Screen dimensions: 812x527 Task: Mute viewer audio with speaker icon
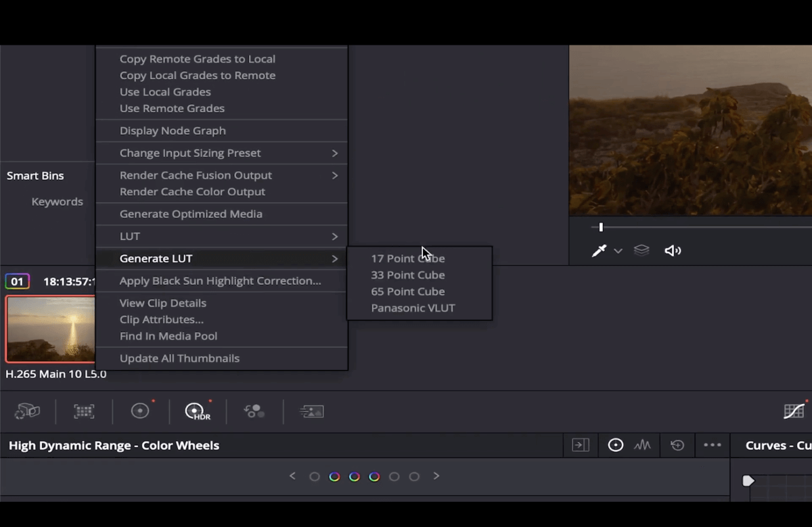[673, 250]
